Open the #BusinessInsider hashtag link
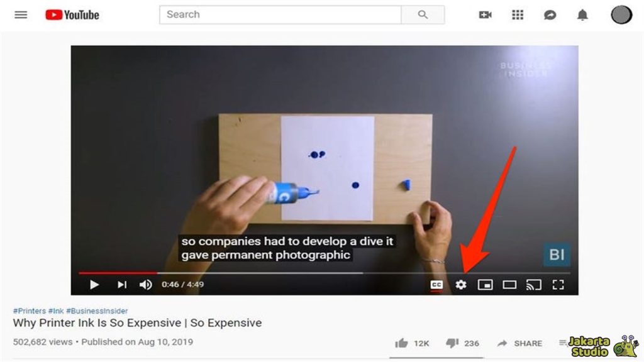The height and width of the screenshot is (362, 644). pyautogui.click(x=97, y=310)
